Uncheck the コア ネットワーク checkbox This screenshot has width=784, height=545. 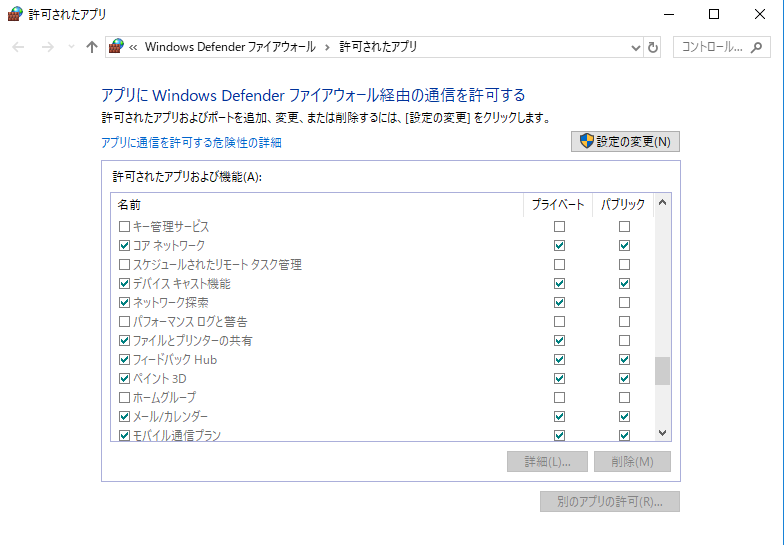(x=124, y=246)
